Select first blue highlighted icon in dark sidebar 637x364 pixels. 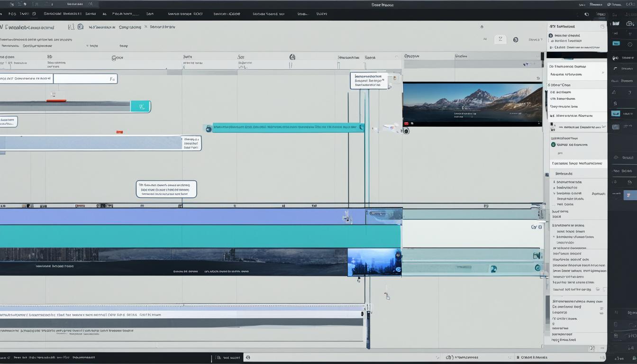pyautogui.click(x=616, y=43)
